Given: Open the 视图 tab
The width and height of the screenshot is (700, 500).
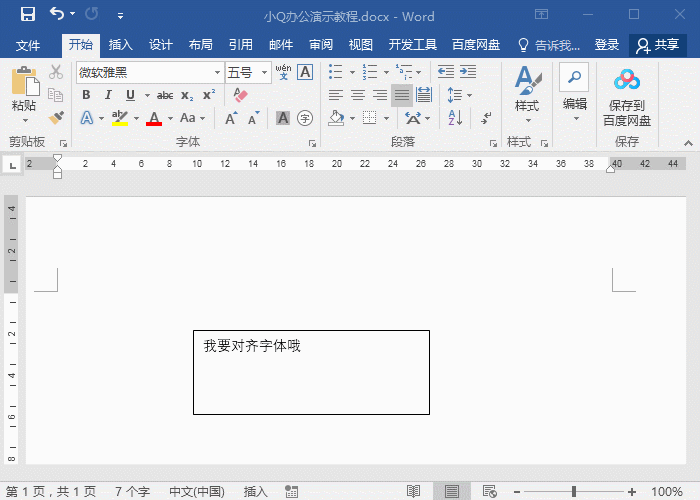Looking at the screenshot, I should (x=361, y=45).
